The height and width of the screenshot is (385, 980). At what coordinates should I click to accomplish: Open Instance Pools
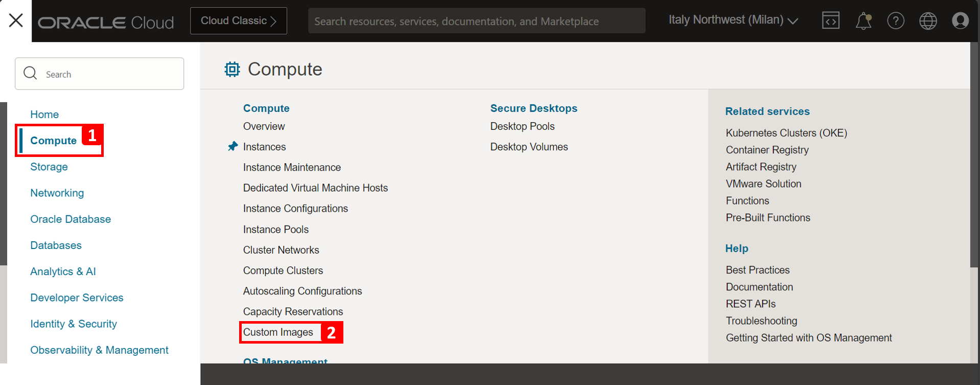pyautogui.click(x=276, y=230)
